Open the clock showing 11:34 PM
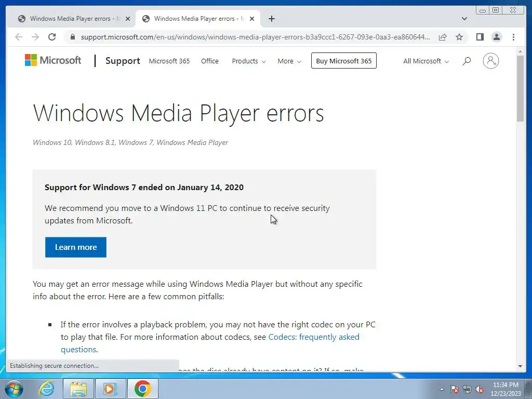This screenshot has width=532, height=399. click(506, 389)
